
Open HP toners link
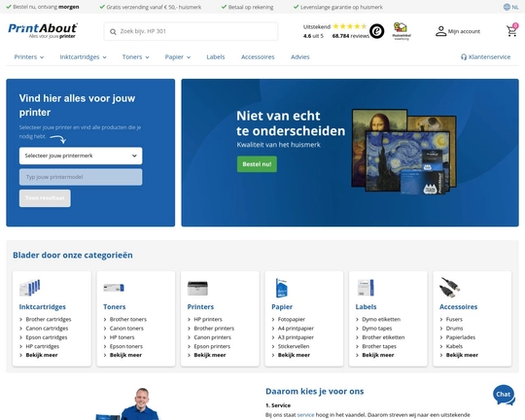[122, 337]
